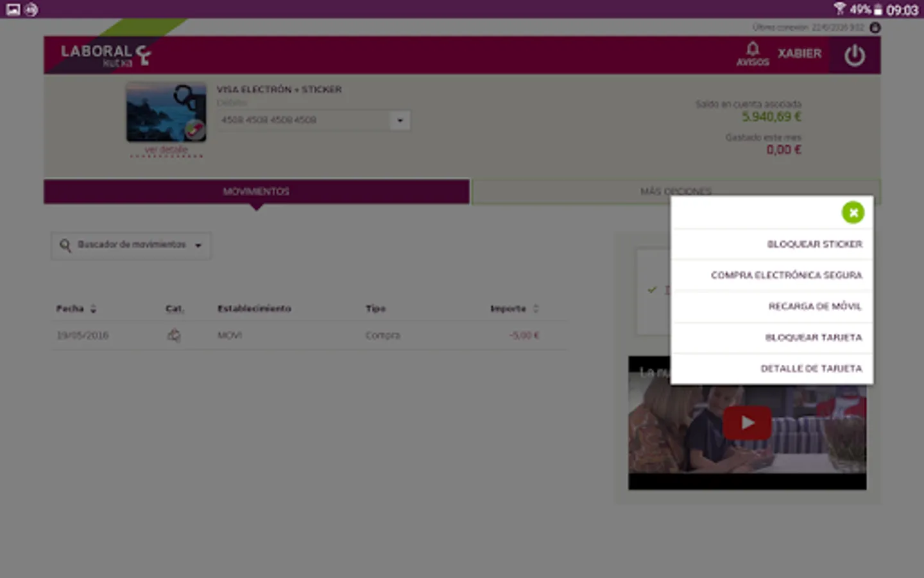Click the Compra type cell
The height and width of the screenshot is (578, 924).
[x=383, y=335]
